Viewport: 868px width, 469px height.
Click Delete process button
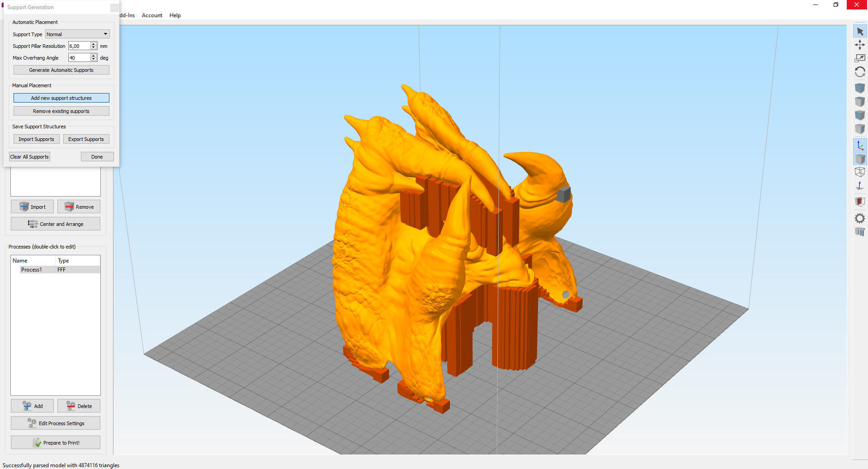point(79,406)
